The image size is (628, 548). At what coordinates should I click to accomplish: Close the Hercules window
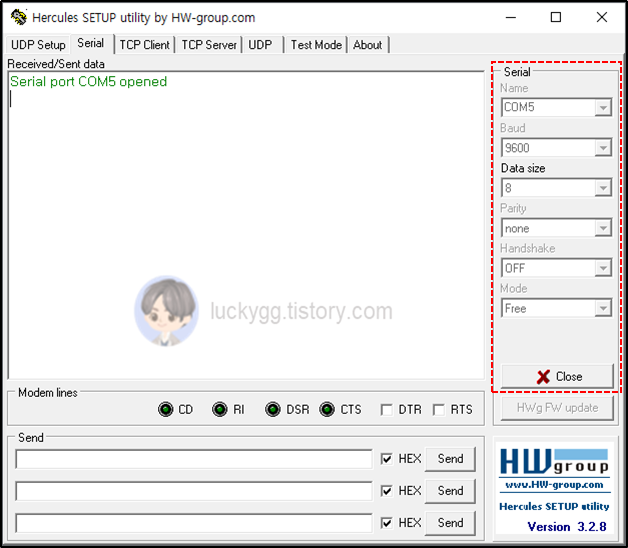pos(602,17)
